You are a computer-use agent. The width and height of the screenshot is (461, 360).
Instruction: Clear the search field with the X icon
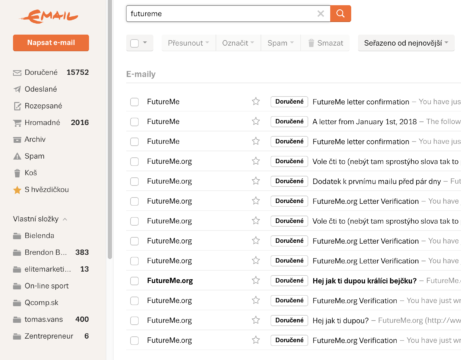click(x=320, y=14)
